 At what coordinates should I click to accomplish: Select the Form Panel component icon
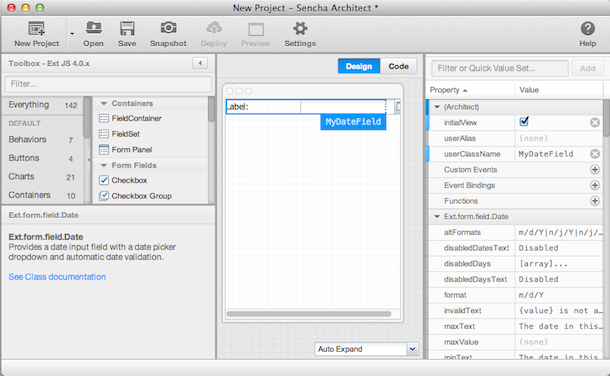tap(103, 150)
